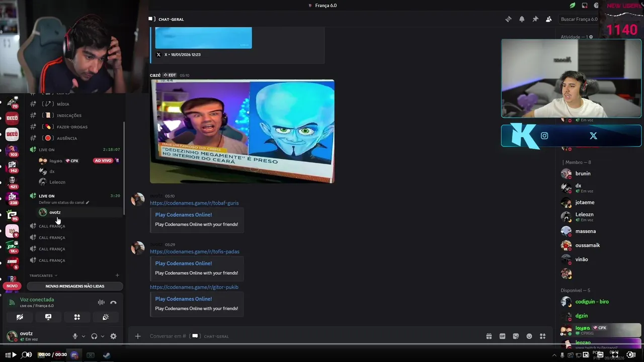The image size is (644, 362).
Task: Click the Instagram icon on overlay banner
Action: (x=544, y=136)
